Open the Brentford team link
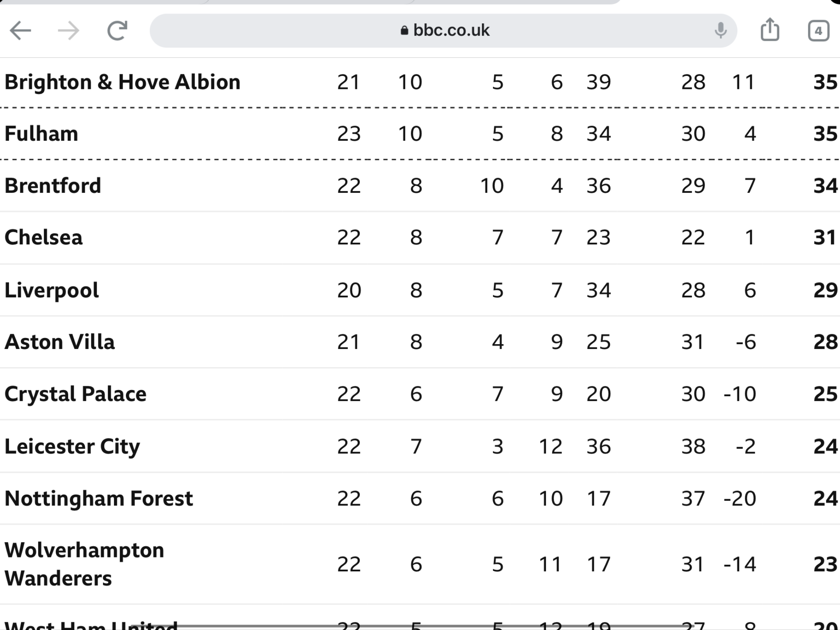840x630 pixels. coord(52,185)
